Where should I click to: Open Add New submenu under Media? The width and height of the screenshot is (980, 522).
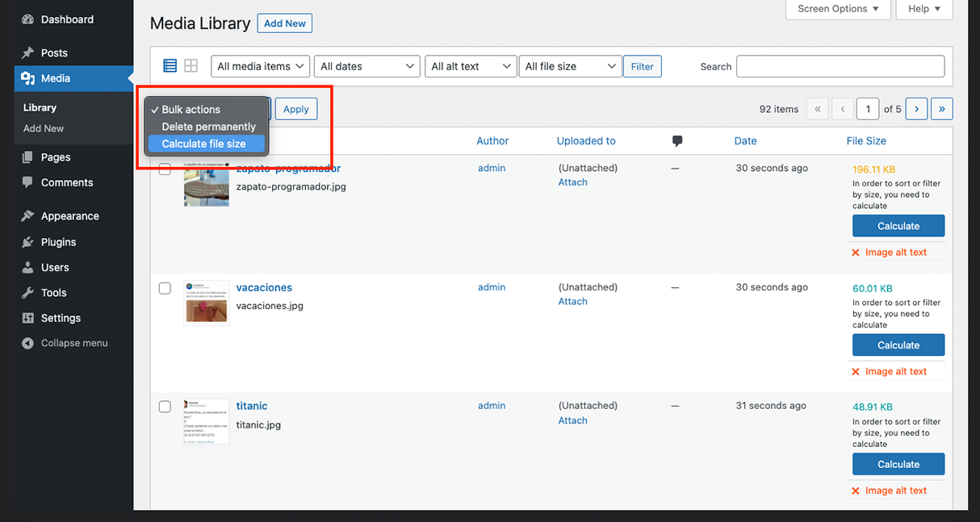[44, 128]
